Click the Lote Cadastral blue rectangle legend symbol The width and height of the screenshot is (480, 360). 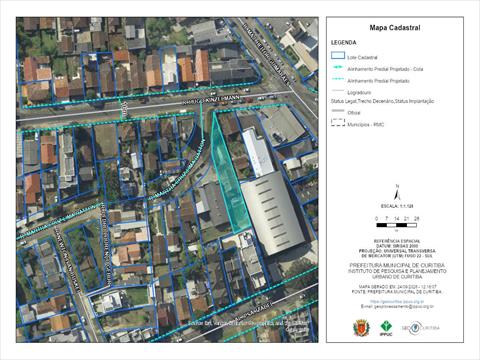[x=338, y=56]
